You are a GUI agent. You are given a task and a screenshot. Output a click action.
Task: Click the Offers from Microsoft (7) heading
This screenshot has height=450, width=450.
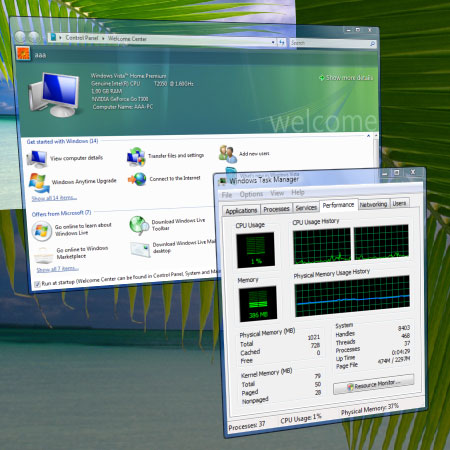click(x=61, y=213)
